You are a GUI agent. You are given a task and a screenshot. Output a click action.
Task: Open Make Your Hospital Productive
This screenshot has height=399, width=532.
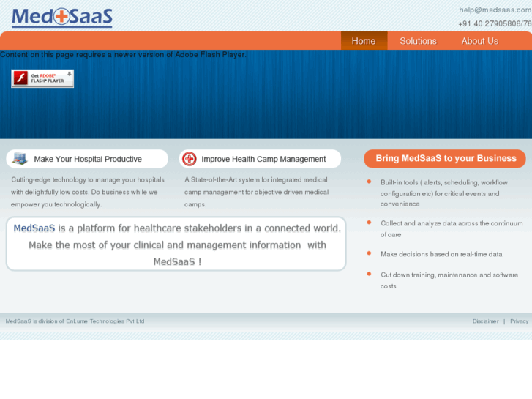pyautogui.click(x=88, y=159)
